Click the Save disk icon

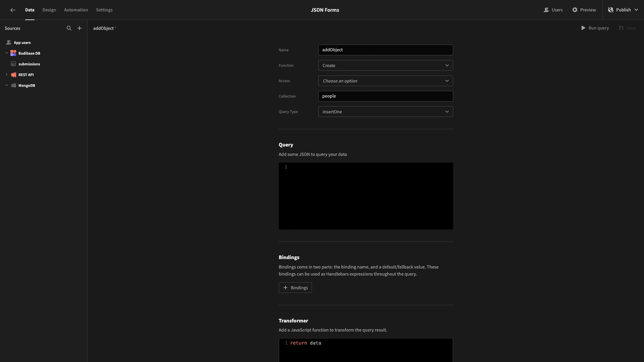[x=621, y=28]
